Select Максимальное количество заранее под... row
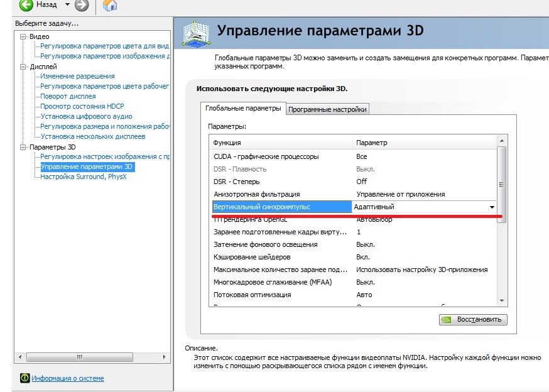549x392 pixels. (x=354, y=269)
